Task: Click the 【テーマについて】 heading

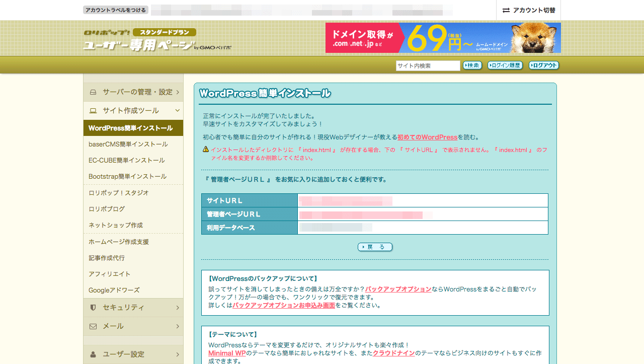Action: pyautogui.click(x=233, y=334)
